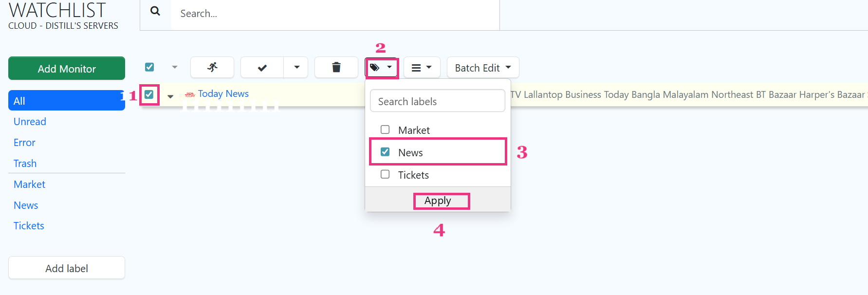The width and height of the screenshot is (868, 295).
Task: Click the running-man check-now icon
Action: coord(212,67)
